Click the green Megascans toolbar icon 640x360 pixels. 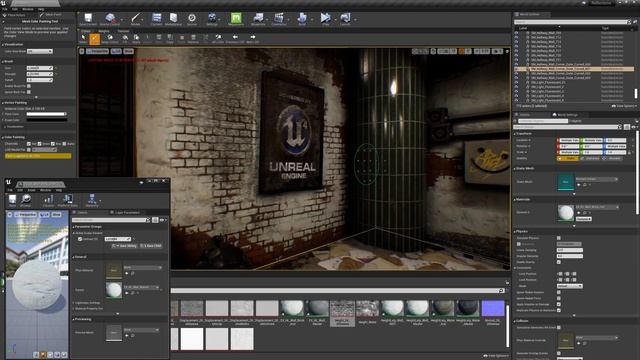236,19
